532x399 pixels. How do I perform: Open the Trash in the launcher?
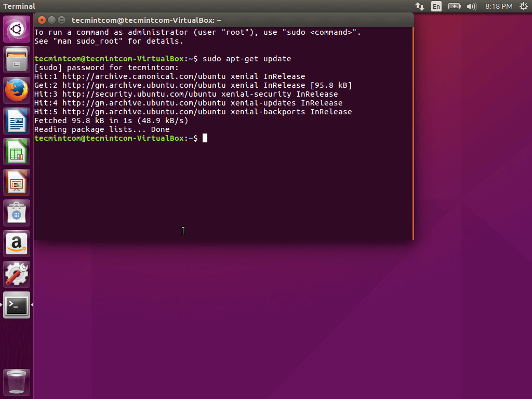point(16,382)
